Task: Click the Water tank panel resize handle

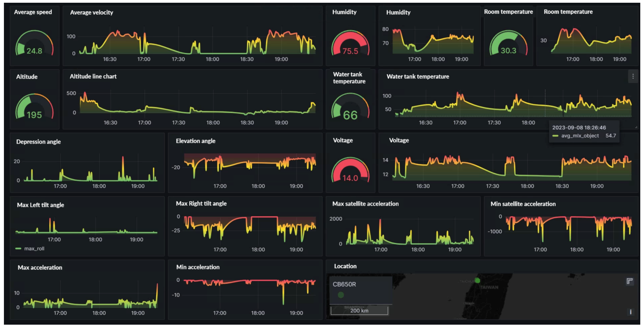Action: click(636, 127)
